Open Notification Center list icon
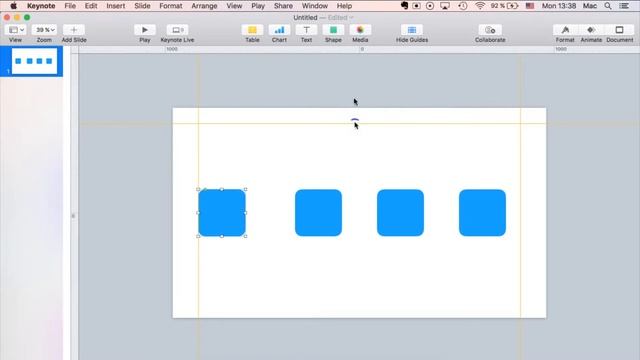This screenshot has height=360, width=640. click(x=624, y=6)
